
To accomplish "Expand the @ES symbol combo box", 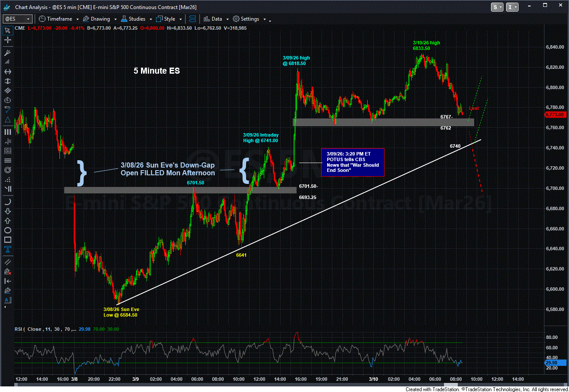I will pyautogui.click(x=28, y=19).
